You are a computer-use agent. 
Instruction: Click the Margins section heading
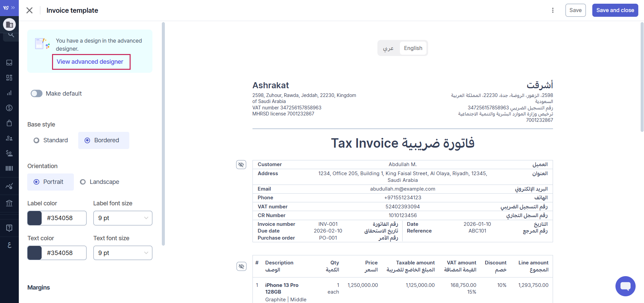point(39,288)
